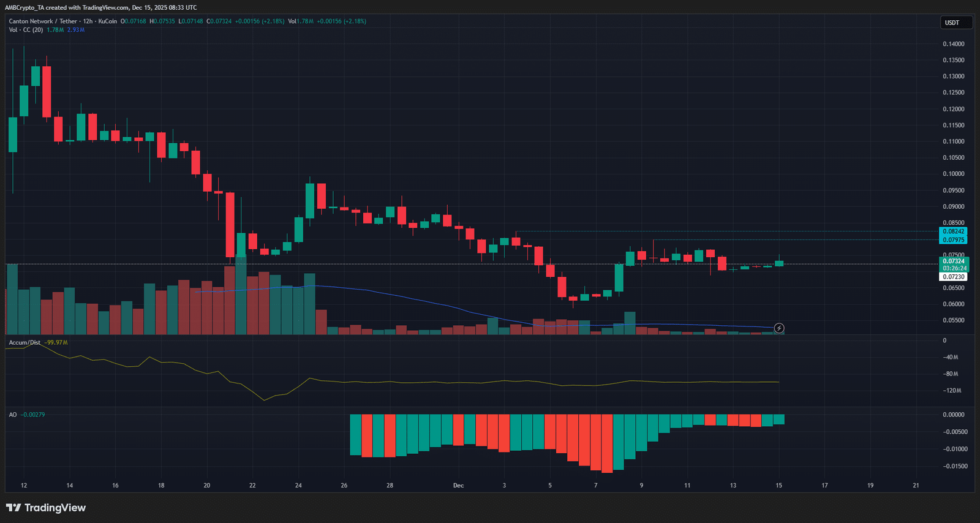
Task: Click the high value H0.07535
Action: [x=162, y=21]
